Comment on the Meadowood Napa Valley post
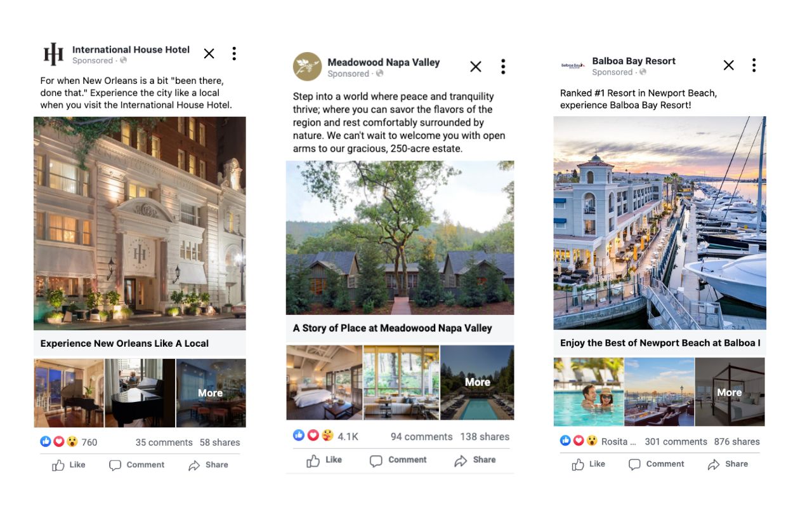This screenshot has height=508, width=812. click(398, 460)
